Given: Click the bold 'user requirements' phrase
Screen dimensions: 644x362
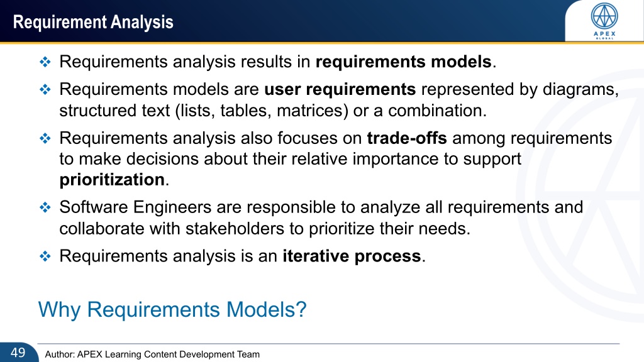Looking at the screenshot, I should click(340, 89).
